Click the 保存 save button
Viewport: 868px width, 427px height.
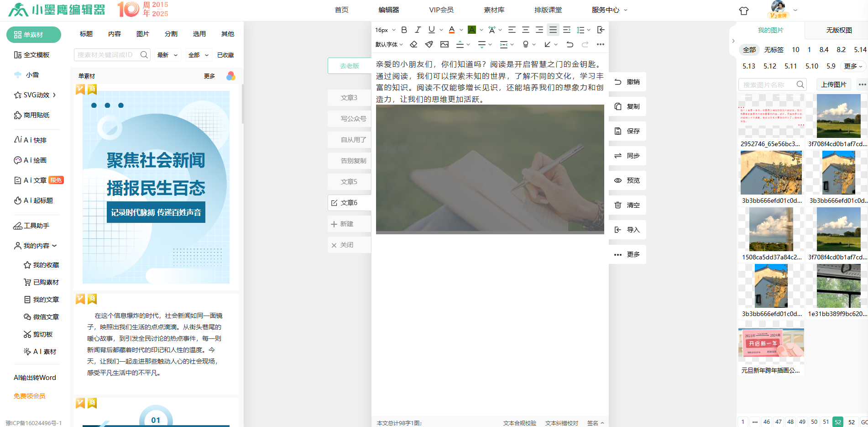tap(627, 131)
